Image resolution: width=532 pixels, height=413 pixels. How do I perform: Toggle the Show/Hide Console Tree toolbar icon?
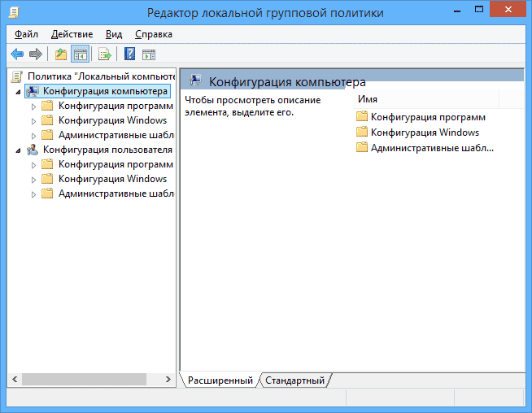tap(80, 54)
